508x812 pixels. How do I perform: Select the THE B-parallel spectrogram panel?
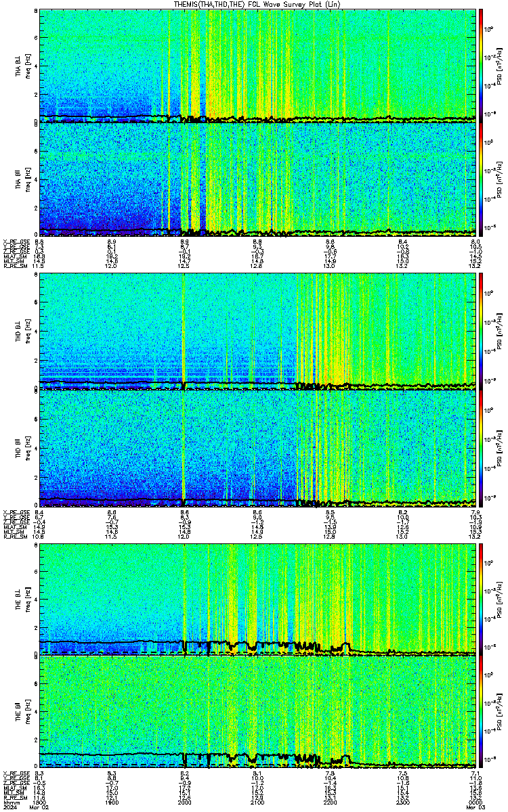pyautogui.click(x=257, y=713)
